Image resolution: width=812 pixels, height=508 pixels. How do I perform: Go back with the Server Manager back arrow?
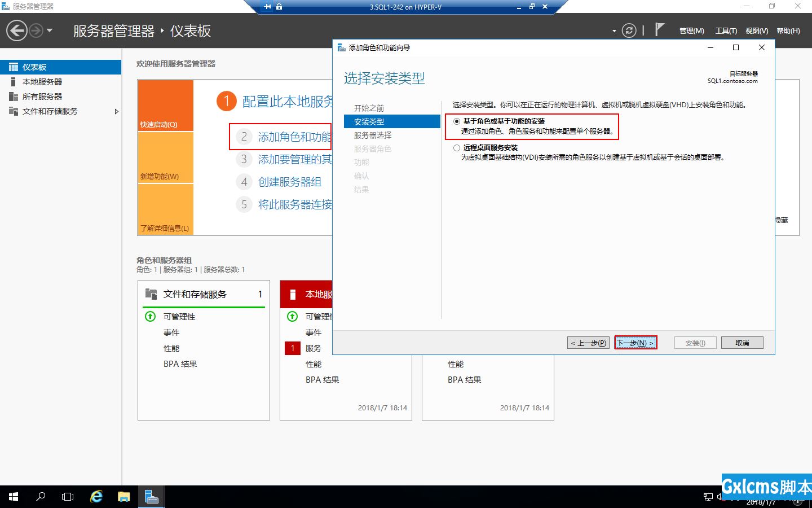(17, 30)
